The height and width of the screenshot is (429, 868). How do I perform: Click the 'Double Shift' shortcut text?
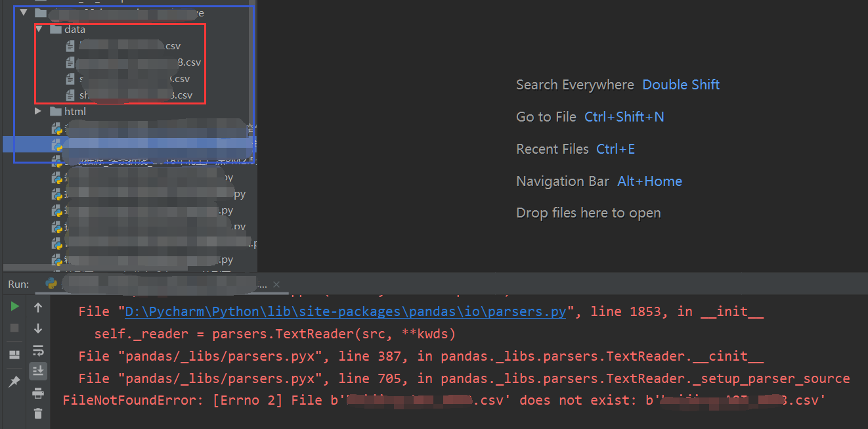pos(681,85)
